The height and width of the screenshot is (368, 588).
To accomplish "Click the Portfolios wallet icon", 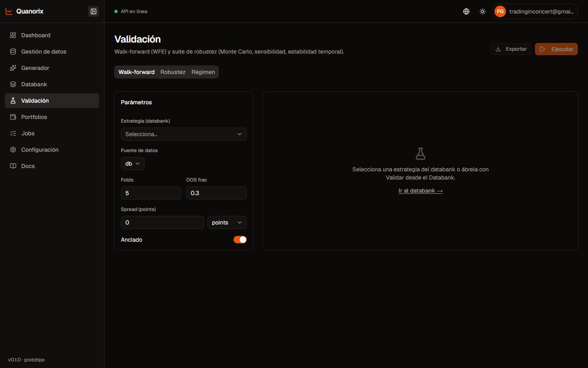I will [x=13, y=117].
